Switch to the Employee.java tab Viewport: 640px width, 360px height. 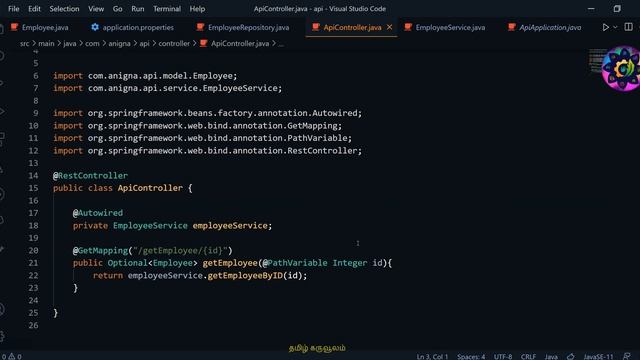[x=40, y=27]
